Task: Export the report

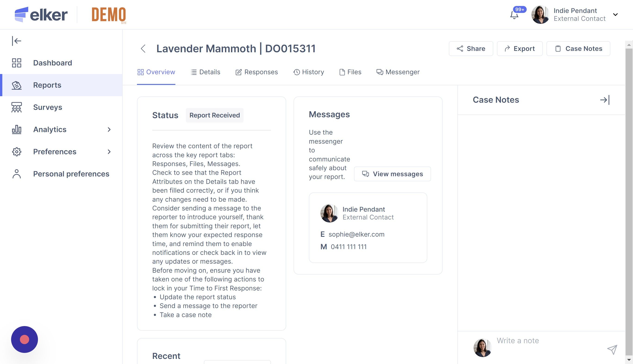Action: point(519,49)
